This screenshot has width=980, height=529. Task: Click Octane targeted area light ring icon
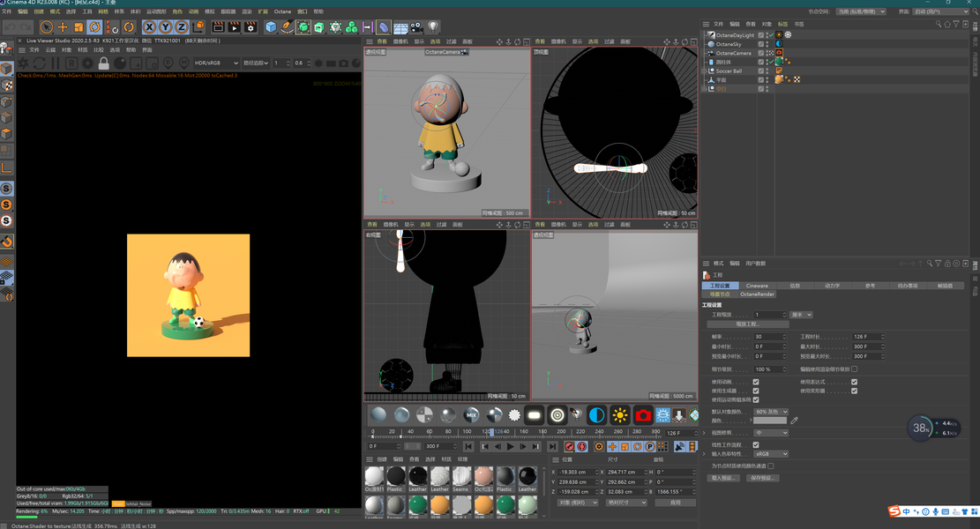[x=557, y=414]
